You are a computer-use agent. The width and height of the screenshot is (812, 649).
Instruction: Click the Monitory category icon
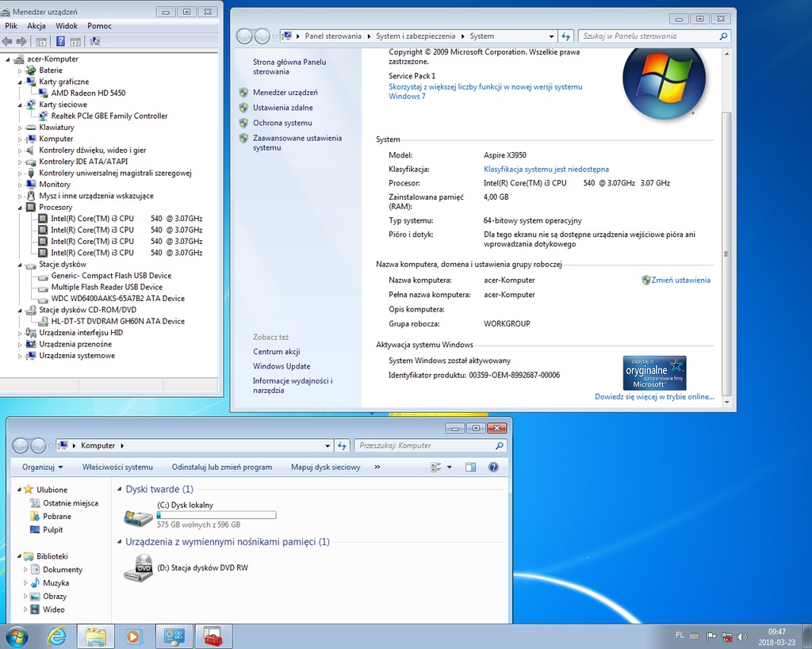(31, 185)
